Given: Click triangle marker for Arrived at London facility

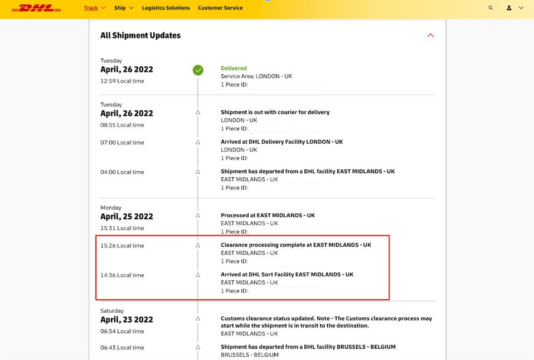Looking at the screenshot, I should (x=198, y=142).
